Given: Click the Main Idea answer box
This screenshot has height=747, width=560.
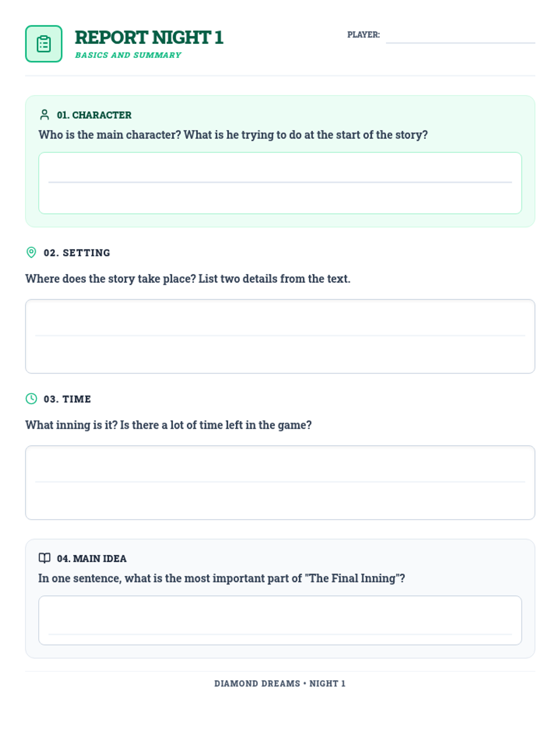Looking at the screenshot, I should point(280,620).
